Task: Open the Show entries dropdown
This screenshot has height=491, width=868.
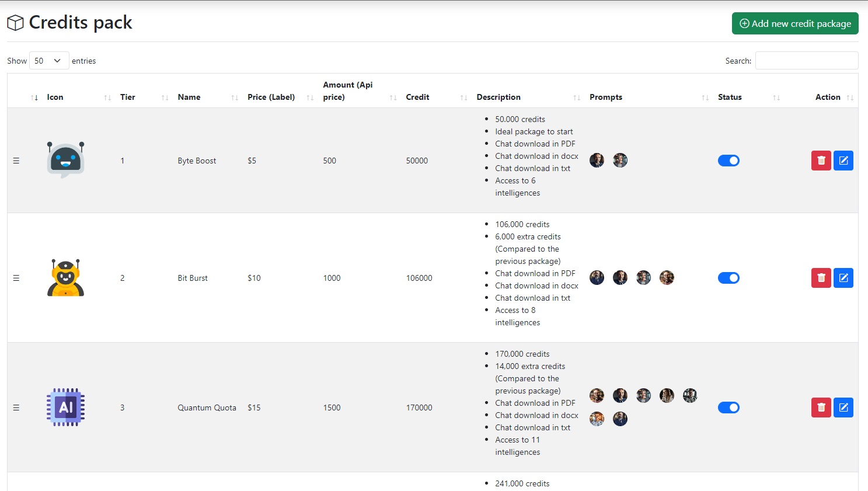Action: point(49,61)
